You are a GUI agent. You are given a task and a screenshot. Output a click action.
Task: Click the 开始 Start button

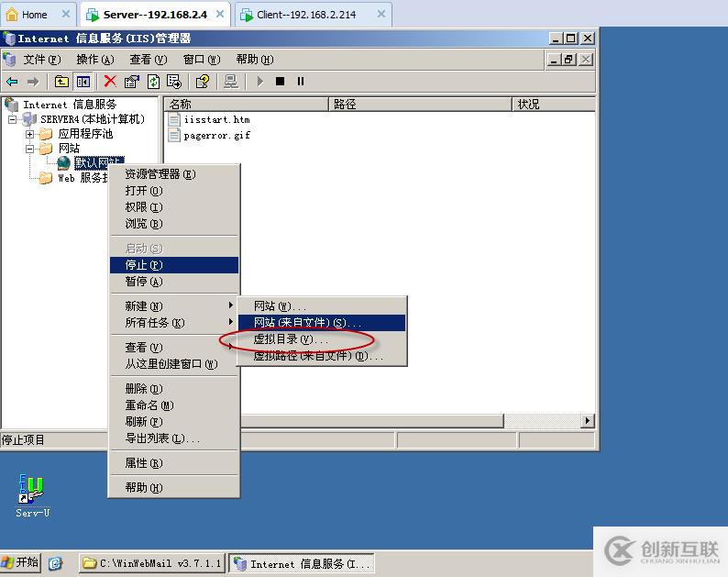point(20,562)
